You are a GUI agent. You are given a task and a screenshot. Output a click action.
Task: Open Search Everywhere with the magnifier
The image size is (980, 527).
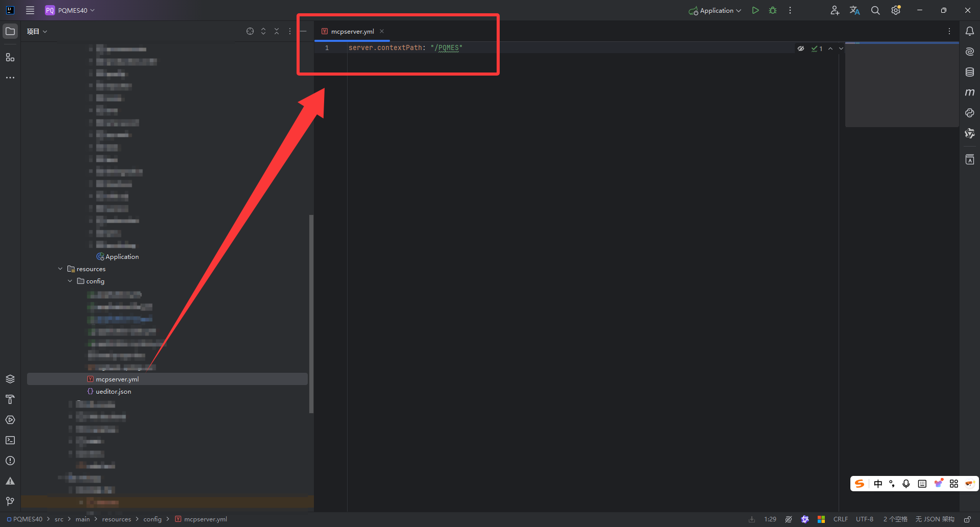[875, 10]
